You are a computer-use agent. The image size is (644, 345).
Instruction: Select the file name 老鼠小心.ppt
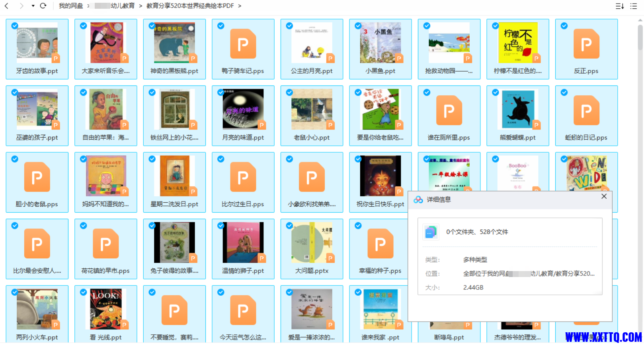(312, 138)
